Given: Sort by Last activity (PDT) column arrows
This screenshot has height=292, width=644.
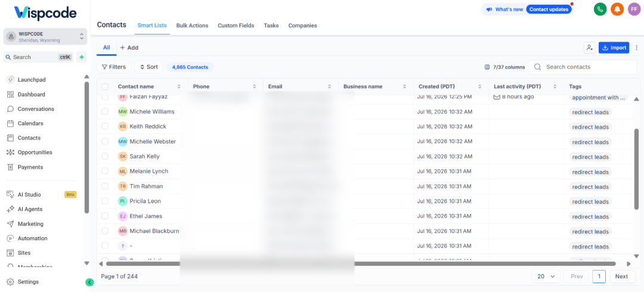Looking at the screenshot, I should (555, 86).
